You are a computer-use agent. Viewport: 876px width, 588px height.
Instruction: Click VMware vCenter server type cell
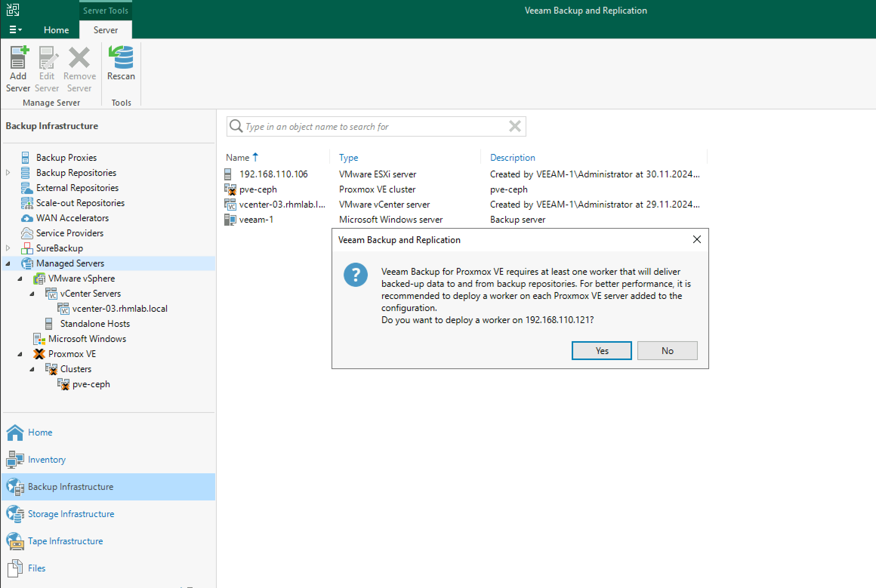point(384,204)
